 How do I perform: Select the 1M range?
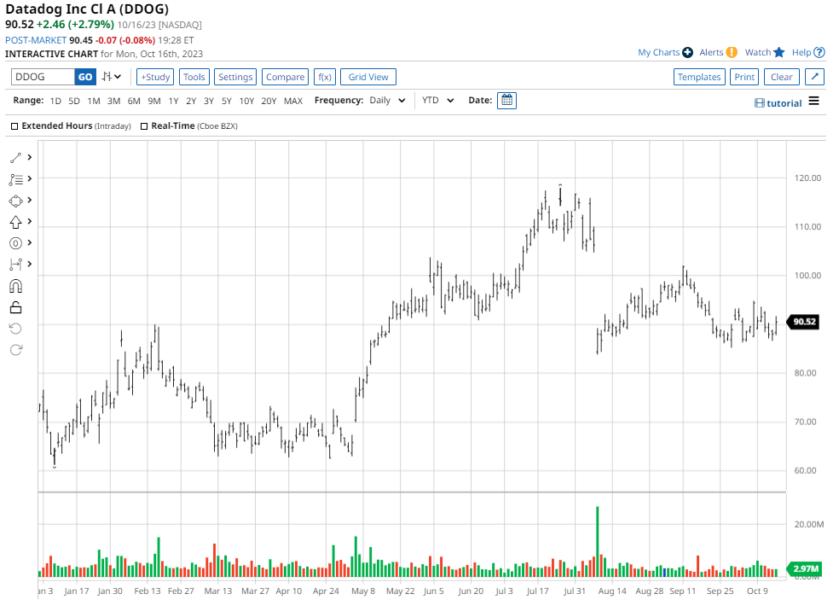[94, 101]
